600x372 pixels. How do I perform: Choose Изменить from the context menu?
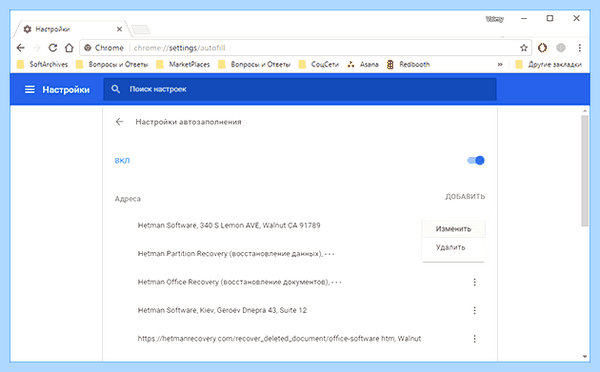tap(453, 229)
